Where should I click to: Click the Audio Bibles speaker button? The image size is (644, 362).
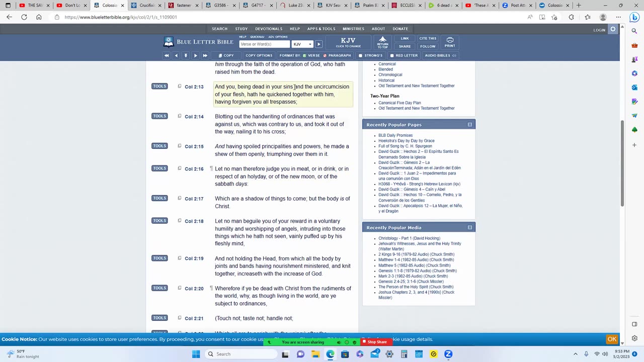440,55
